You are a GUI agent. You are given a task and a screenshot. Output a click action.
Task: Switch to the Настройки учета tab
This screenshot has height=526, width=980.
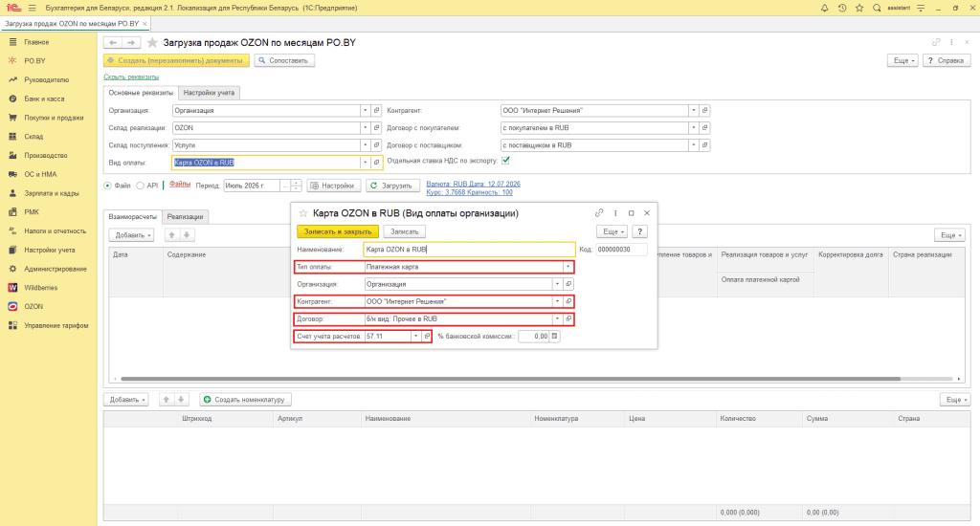coord(209,93)
